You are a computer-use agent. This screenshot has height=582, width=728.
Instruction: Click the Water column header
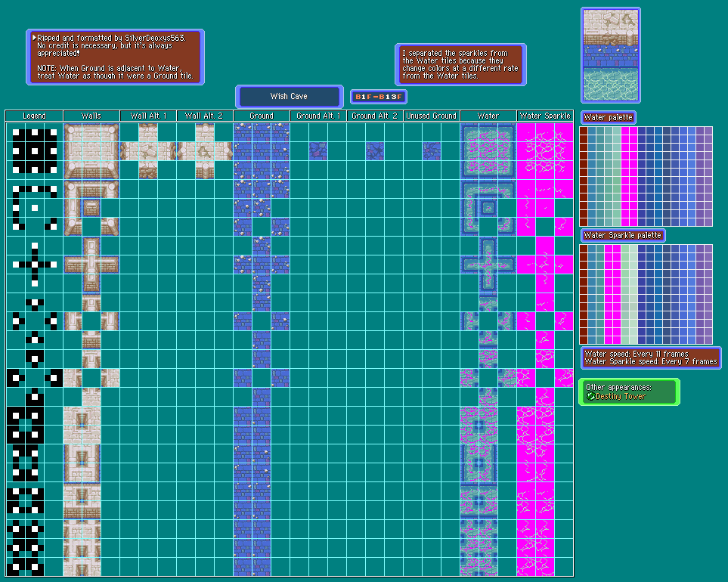tap(488, 116)
